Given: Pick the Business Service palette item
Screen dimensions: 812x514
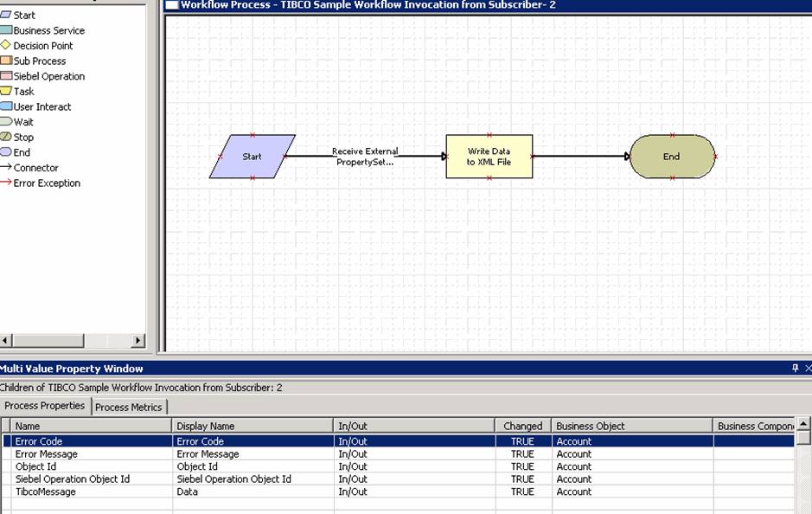Looking at the screenshot, I should click(48, 30).
